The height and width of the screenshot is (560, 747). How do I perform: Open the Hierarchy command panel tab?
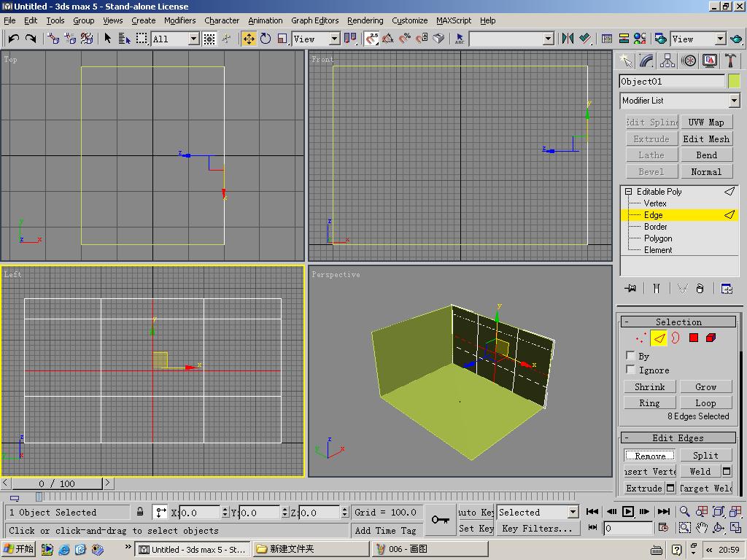point(667,61)
